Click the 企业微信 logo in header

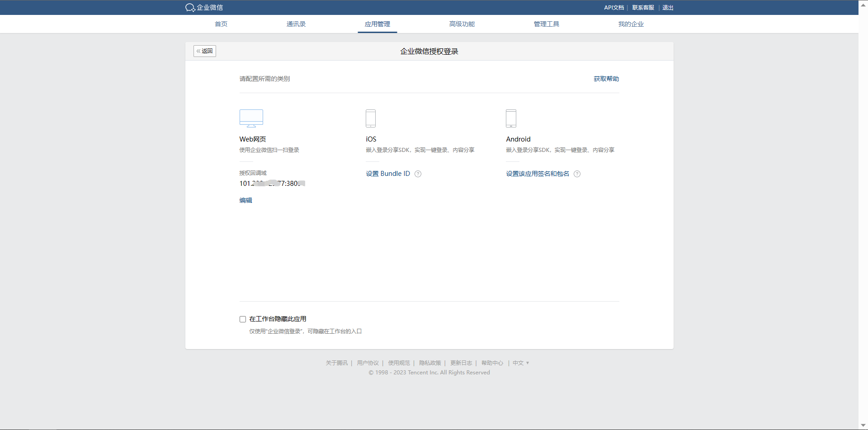click(x=204, y=8)
